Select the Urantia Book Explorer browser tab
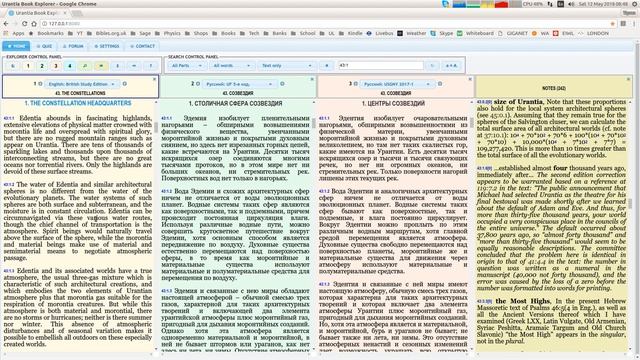Image resolution: width=640 pixels, height=360 pixels. (37, 13)
